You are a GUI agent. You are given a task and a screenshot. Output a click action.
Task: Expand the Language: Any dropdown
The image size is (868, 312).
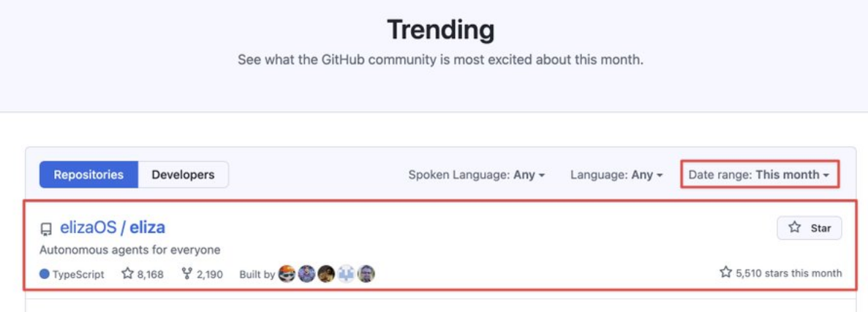(x=616, y=175)
